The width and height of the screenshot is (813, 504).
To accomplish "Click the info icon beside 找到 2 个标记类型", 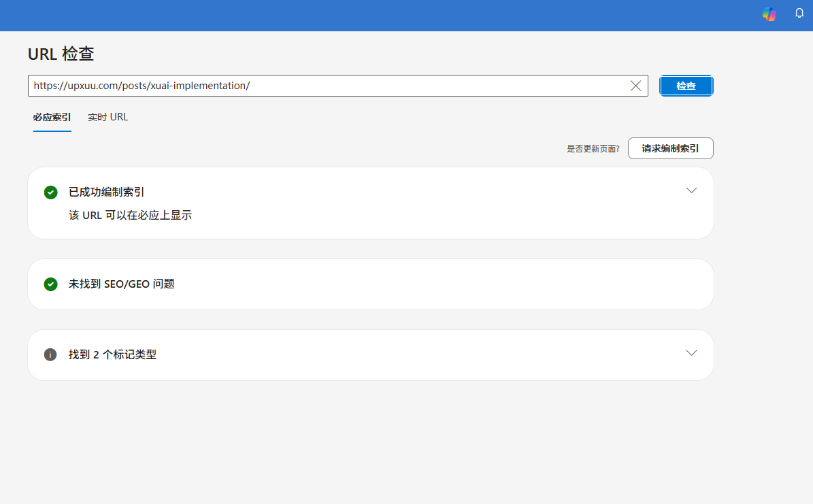I will [x=50, y=354].
